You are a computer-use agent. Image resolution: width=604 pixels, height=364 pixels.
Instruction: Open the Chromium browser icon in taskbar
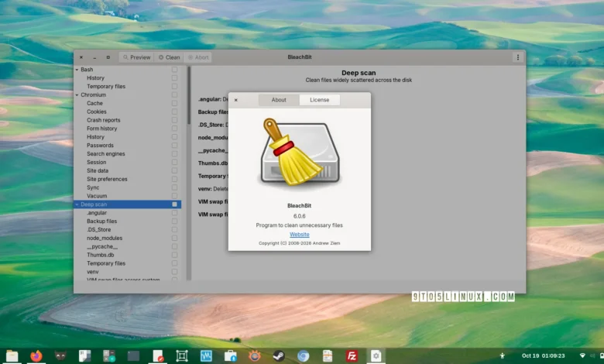click(303, 356)
